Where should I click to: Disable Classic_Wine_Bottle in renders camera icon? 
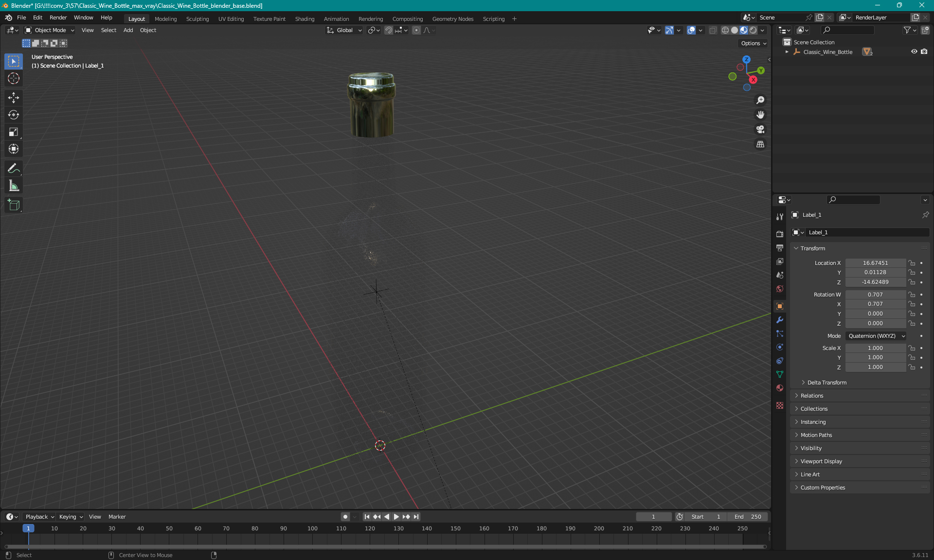coord(924,52)
